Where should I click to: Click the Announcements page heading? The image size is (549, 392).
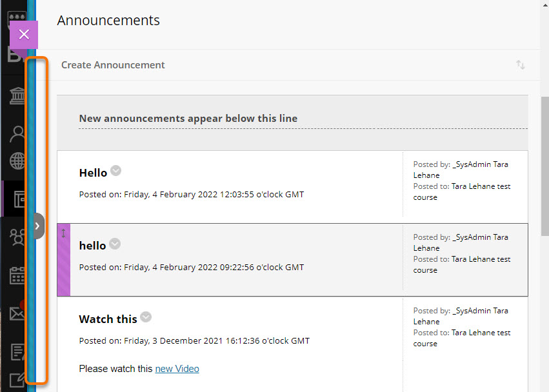(108, 20)
